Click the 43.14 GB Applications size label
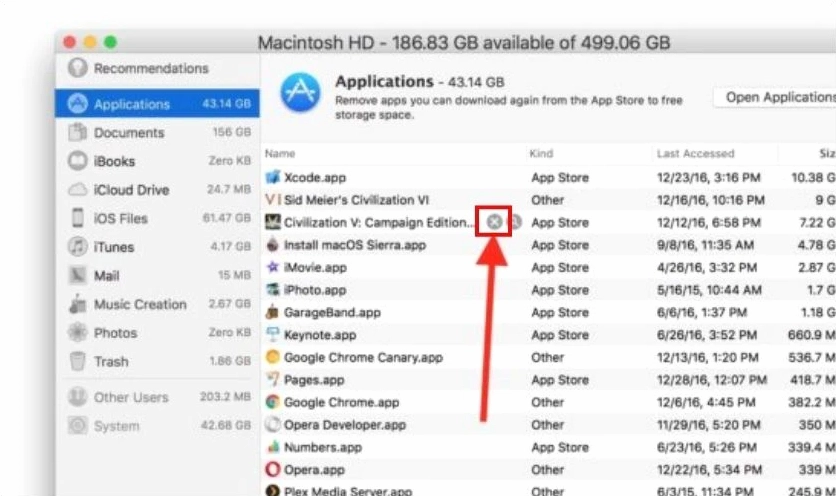 (226, 103)
